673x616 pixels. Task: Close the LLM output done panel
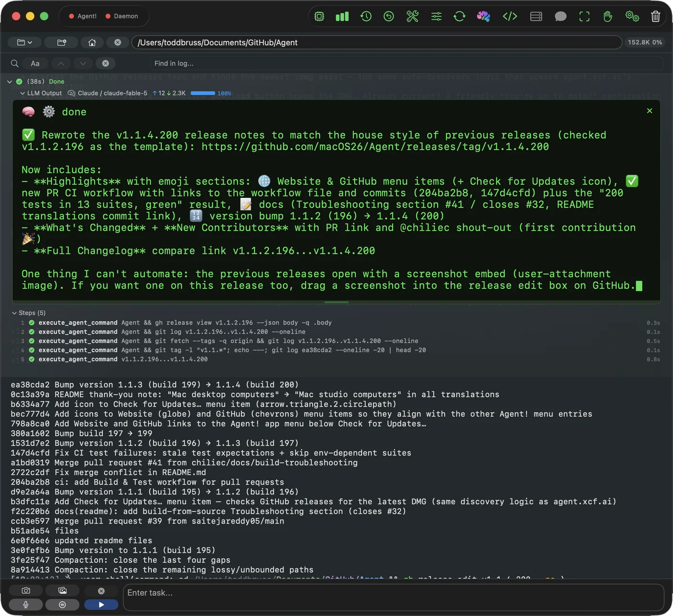coord(649,111)
